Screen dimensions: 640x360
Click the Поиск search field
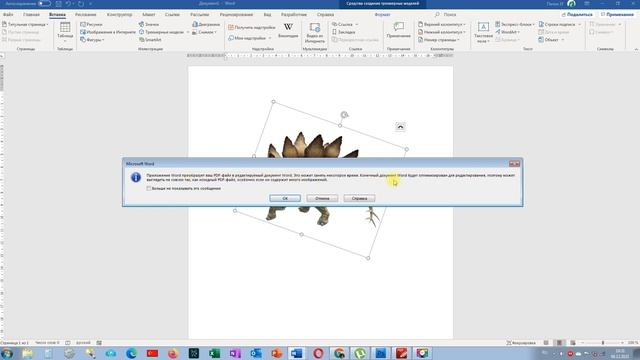pyautogui.click(x=450, y=15)
